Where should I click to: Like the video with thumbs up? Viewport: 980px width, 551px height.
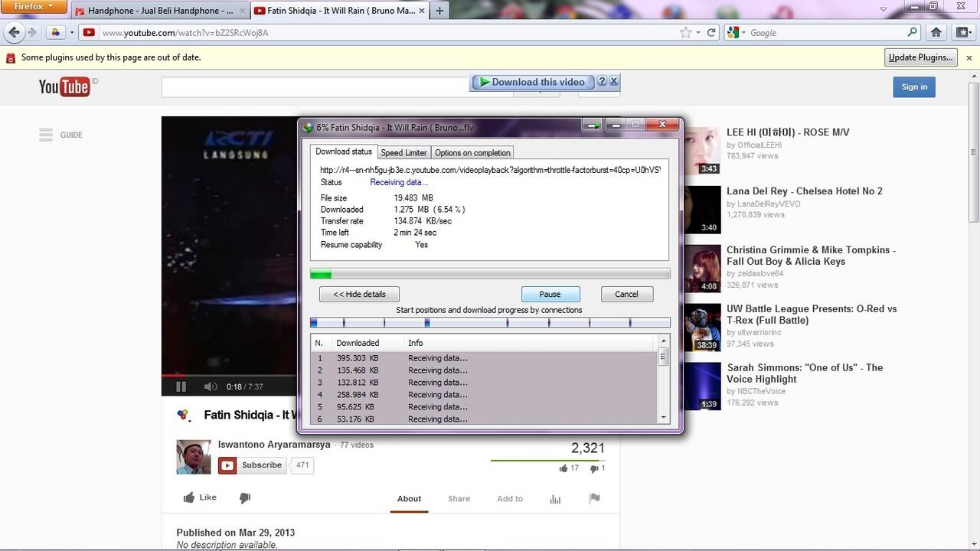(x=200, y=497)
